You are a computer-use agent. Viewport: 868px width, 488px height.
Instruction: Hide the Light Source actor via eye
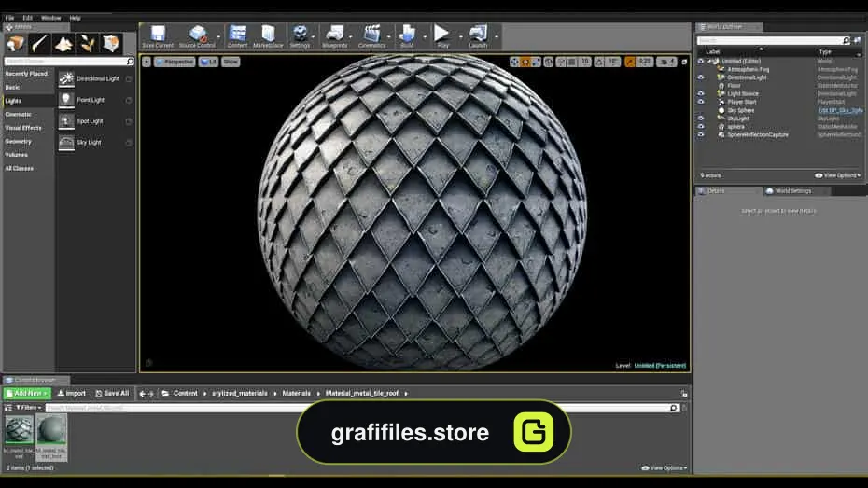point(701,93)
